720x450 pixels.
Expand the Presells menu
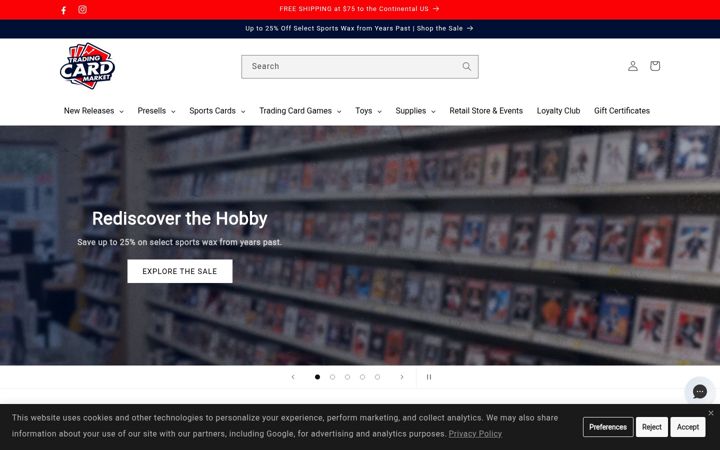[x=157, y=111]
